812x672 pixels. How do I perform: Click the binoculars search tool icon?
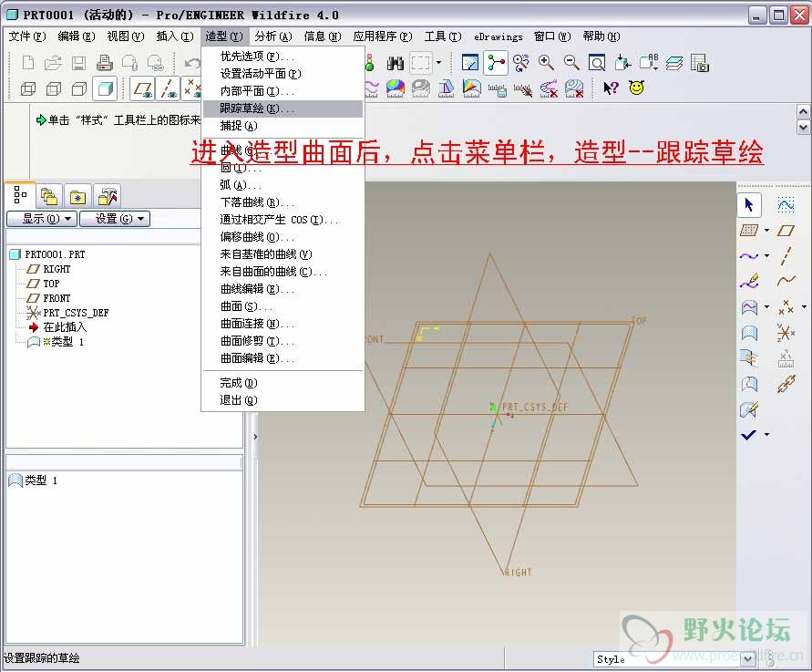coord(396,63)
